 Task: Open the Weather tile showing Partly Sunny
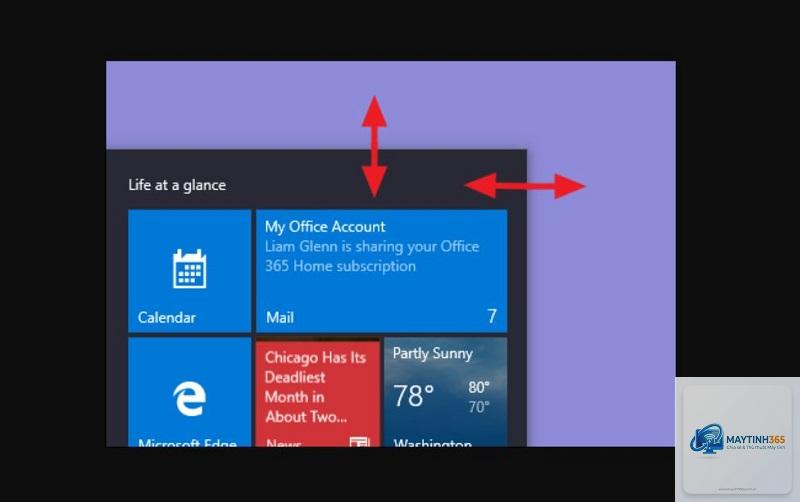445,392
